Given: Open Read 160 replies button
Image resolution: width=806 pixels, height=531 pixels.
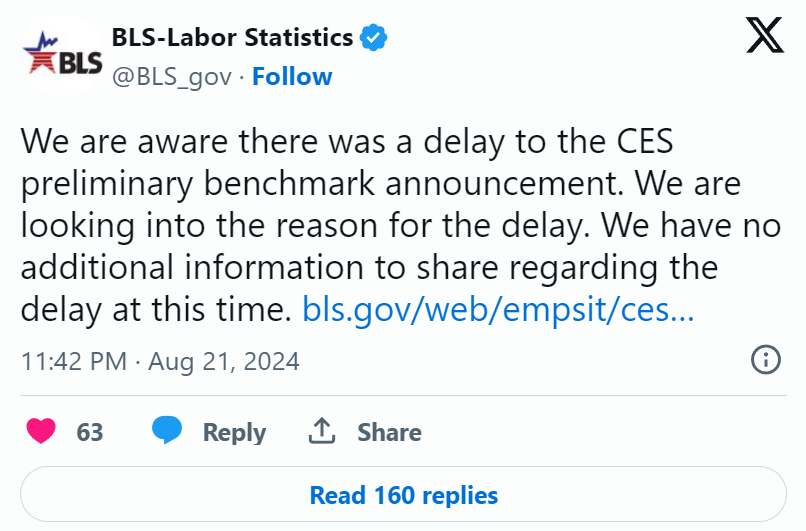Looking at the screenshot, I should (x=404, y=495).
